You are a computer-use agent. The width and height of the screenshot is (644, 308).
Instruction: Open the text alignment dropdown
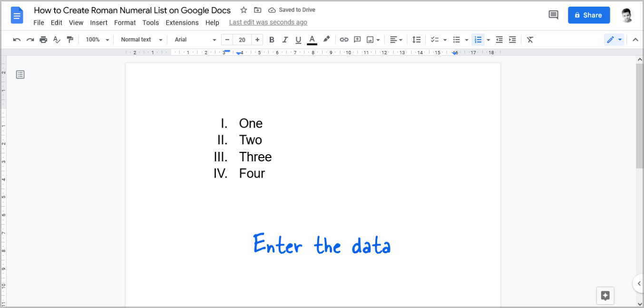coord(396,40)
